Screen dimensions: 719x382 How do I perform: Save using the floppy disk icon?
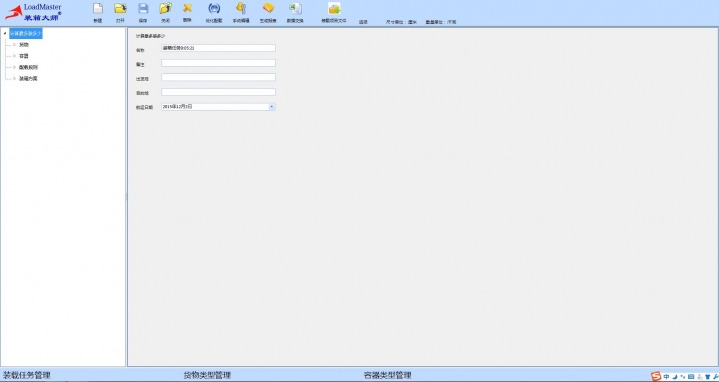(143, 8)
